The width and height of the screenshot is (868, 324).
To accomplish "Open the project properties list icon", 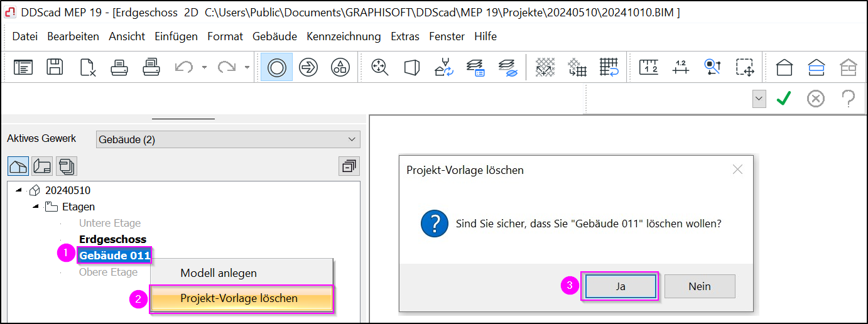I will click(x=23, y=67).
